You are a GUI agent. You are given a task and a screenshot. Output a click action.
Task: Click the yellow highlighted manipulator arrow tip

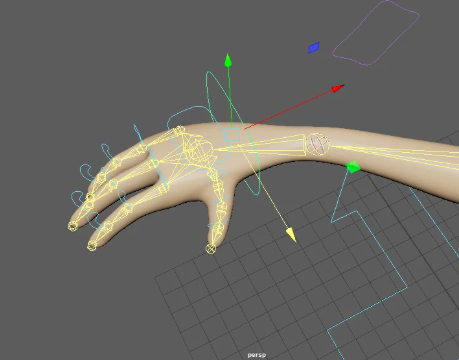pyautogui.click(x=291, y=235)
